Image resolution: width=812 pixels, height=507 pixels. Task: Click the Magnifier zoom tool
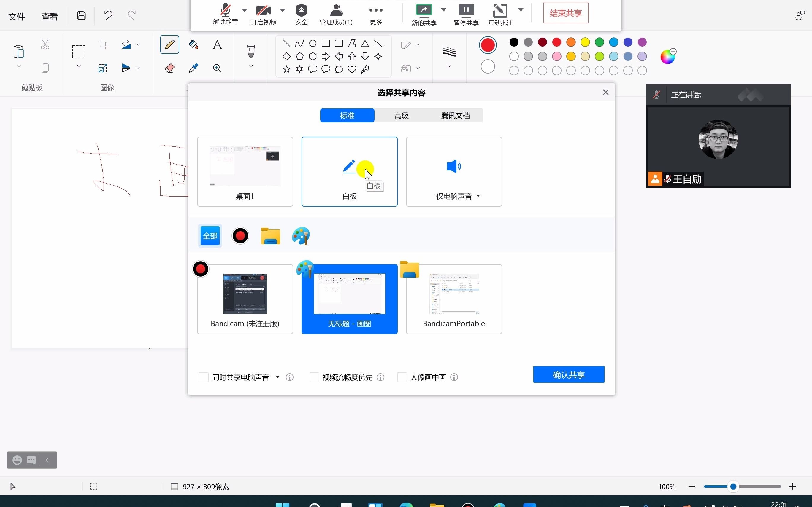pyautogui.click(x=217, y=68)
